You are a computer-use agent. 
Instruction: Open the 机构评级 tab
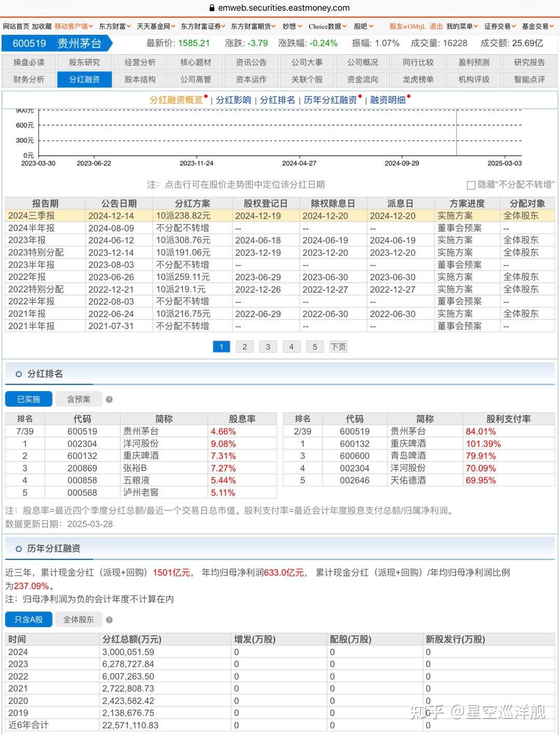tap(474, 79)
